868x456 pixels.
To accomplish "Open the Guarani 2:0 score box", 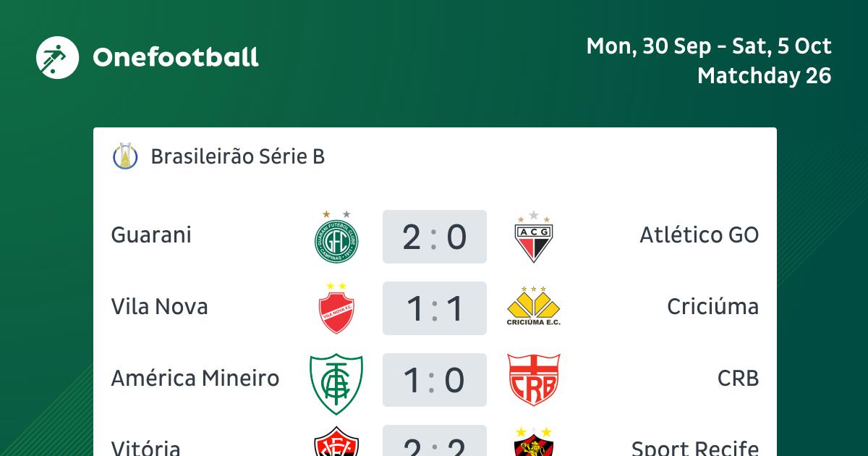I will coord(435,237).
